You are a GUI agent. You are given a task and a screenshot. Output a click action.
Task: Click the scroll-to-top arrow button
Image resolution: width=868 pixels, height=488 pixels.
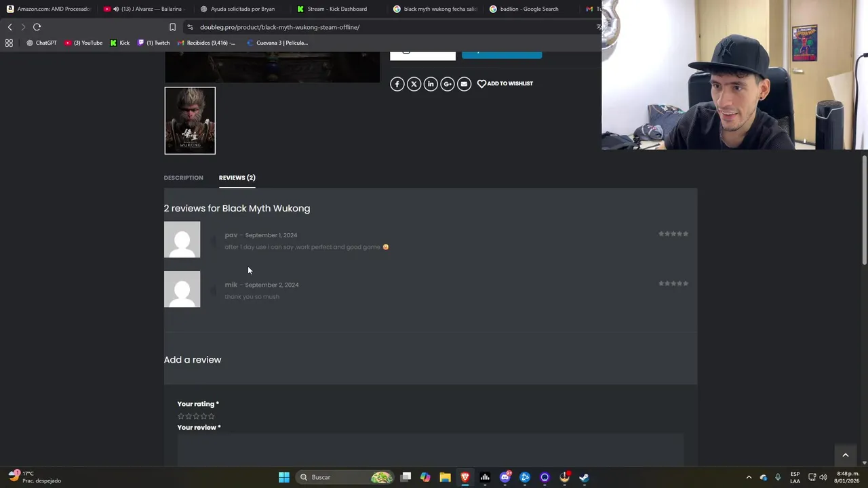845,455
